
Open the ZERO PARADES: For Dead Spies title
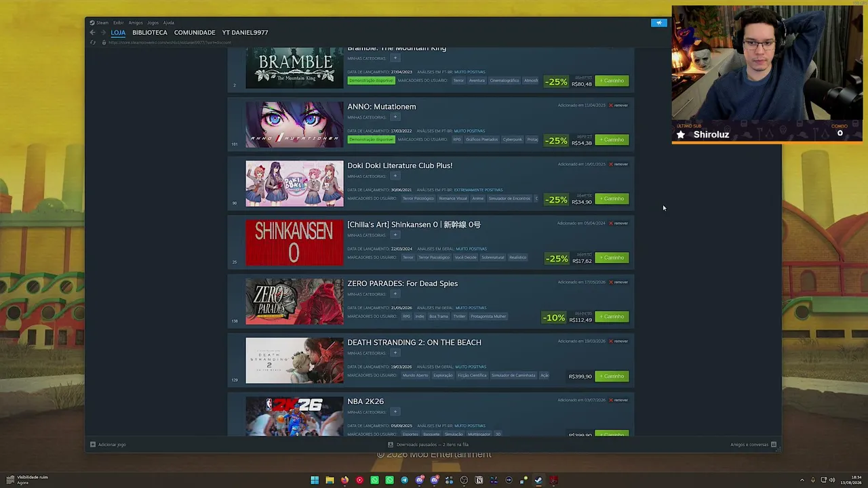pyautogui.click(x=403, y=283)
